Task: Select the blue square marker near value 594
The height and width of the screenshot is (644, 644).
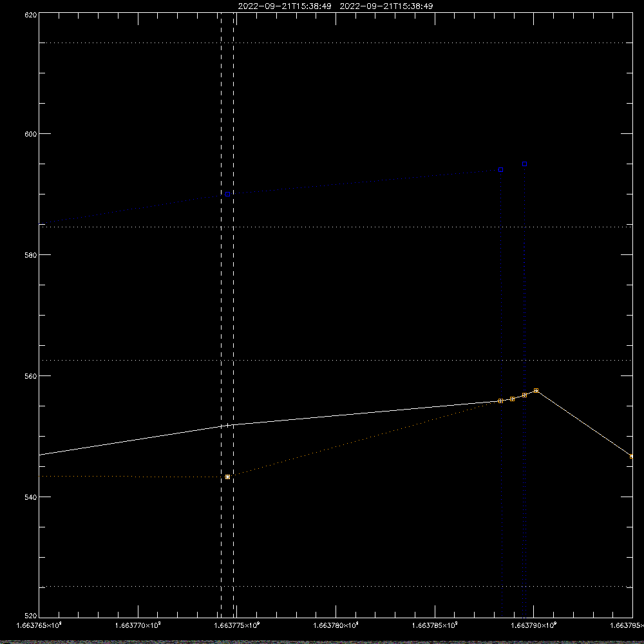Action: tap(500, 169)
